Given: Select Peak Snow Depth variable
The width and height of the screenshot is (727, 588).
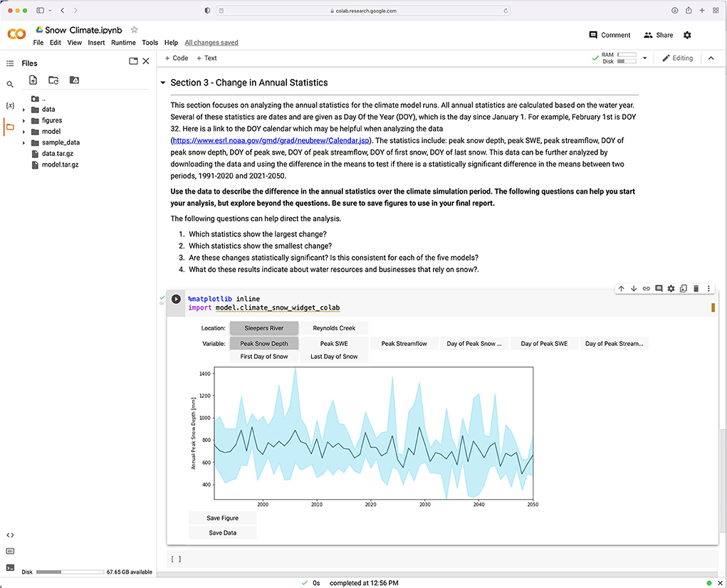Looking at the screenshot, I should (x=264, y=343).
